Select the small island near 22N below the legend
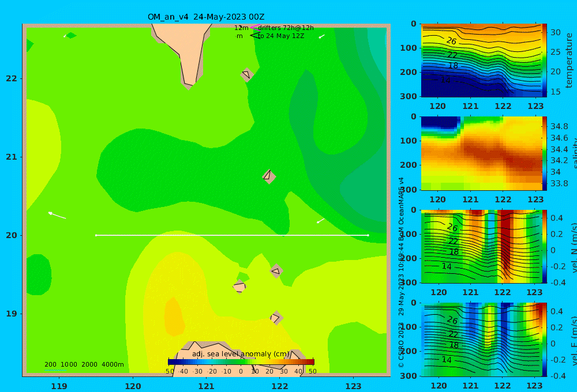This screenshot has width=577, height=392. click(x=247, y=74)
